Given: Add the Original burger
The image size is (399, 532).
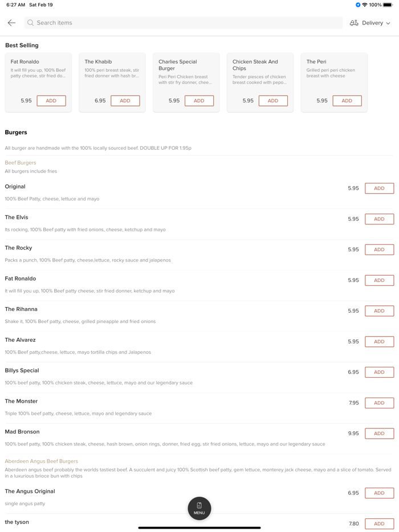Looking at the screenshot, I should (379, 189).
